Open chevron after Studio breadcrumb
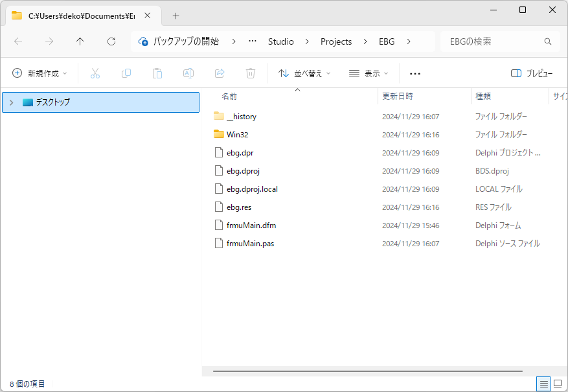Screen dimensions: 568x392 (307, 41)
